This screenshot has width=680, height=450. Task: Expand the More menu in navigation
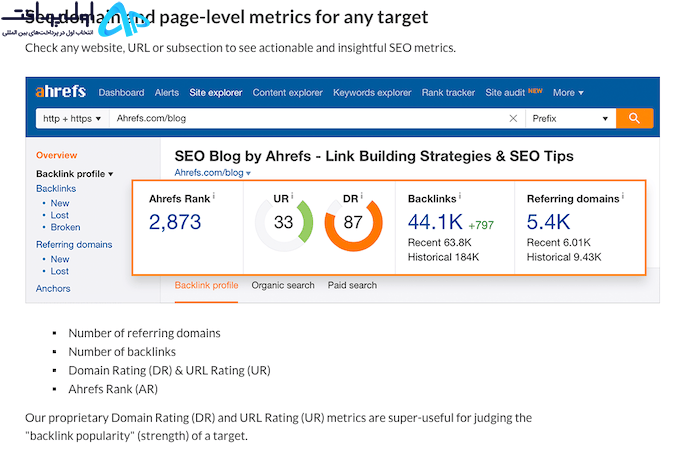(x=568, y=92)
